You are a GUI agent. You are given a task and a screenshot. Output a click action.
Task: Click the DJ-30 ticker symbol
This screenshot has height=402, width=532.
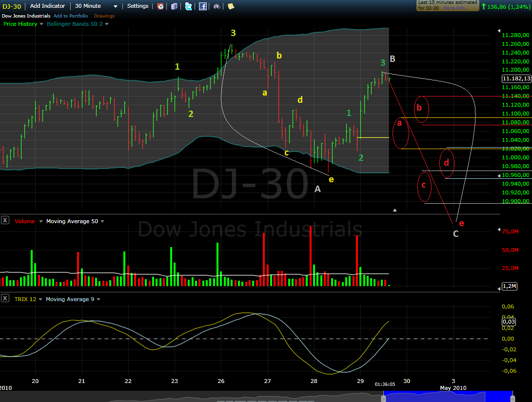12,6
